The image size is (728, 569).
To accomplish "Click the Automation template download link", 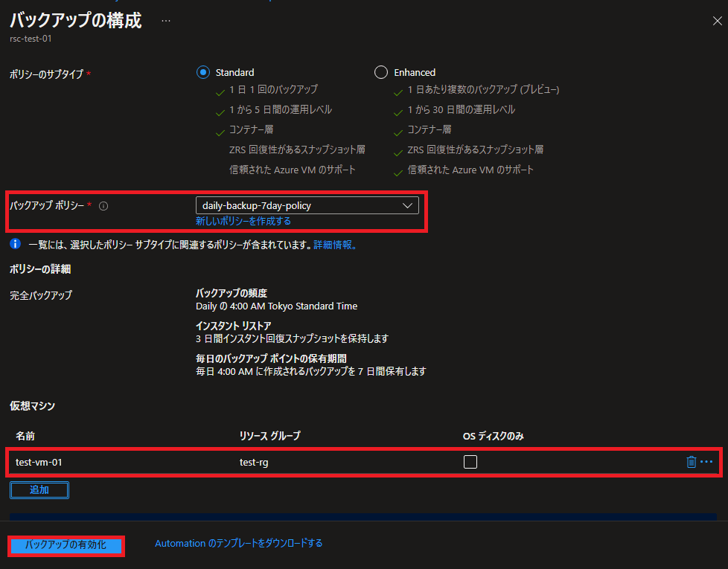I will [238, 544].
